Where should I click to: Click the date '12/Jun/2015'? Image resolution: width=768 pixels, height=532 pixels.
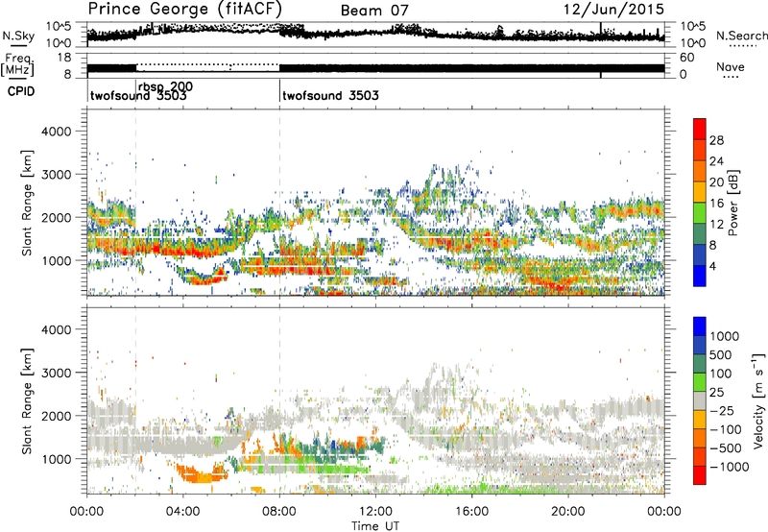(x=613, y=10)
